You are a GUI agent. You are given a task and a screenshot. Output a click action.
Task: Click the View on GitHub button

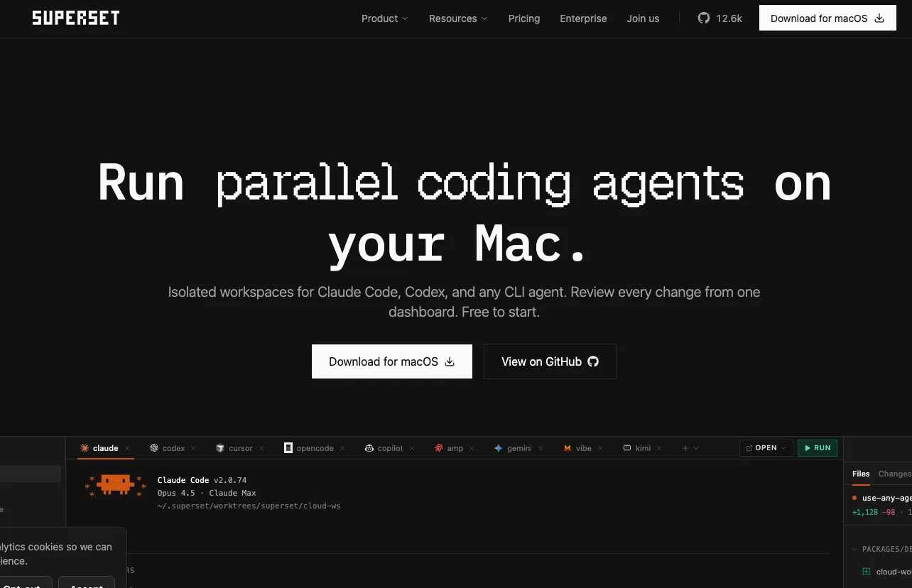point(550,361)
